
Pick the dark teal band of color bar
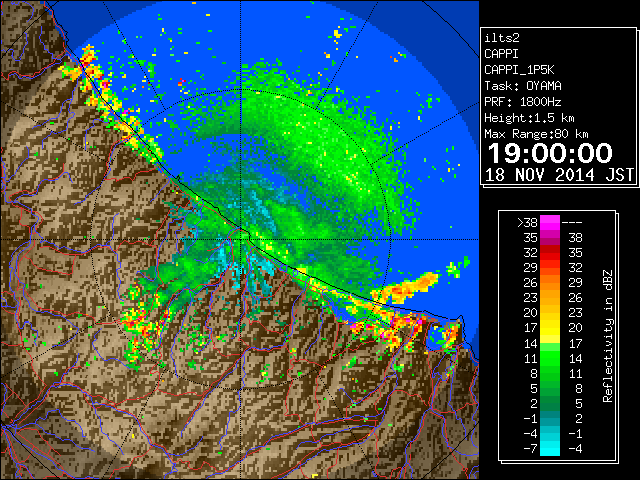point(550,418)
